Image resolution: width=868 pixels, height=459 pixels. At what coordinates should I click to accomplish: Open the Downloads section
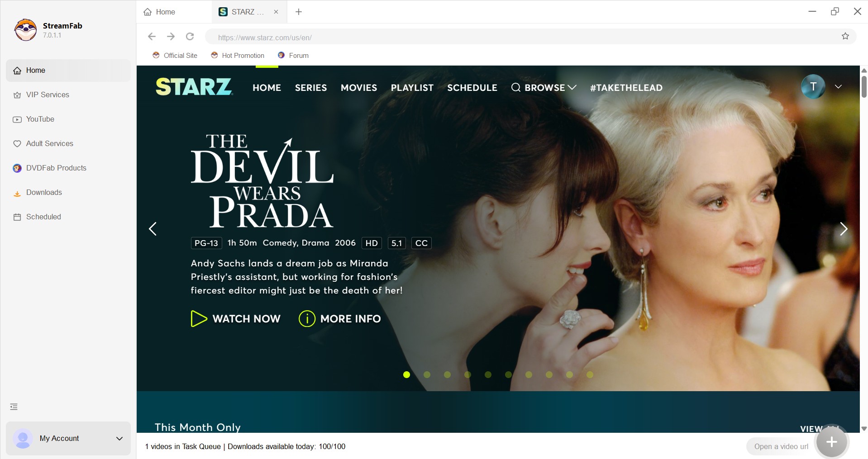[x=44, y=192]
